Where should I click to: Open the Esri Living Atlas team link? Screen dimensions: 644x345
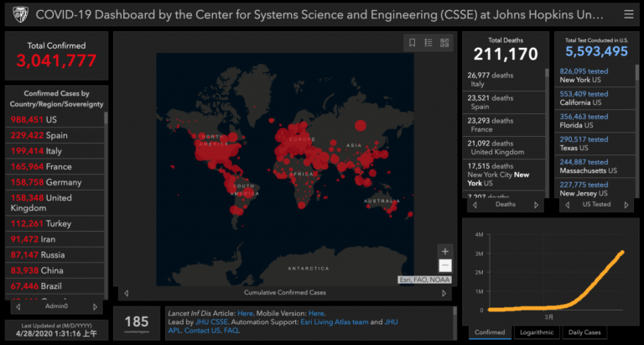pos(335,322)
